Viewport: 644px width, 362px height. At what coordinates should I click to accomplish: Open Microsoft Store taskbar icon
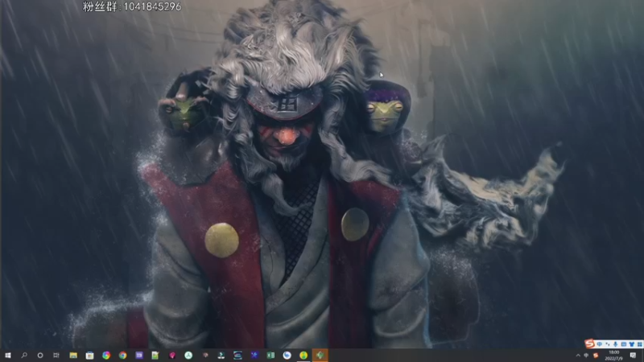[x=89, y=356]
